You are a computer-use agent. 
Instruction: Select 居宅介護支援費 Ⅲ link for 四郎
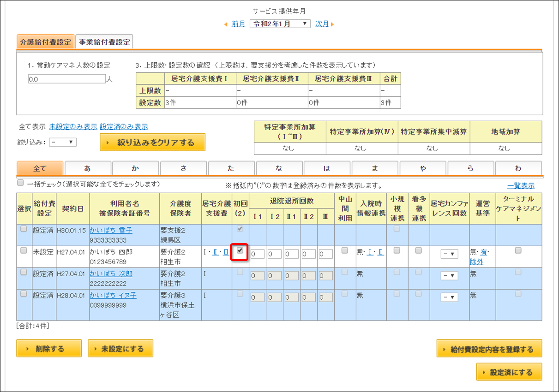click(226, 252)
